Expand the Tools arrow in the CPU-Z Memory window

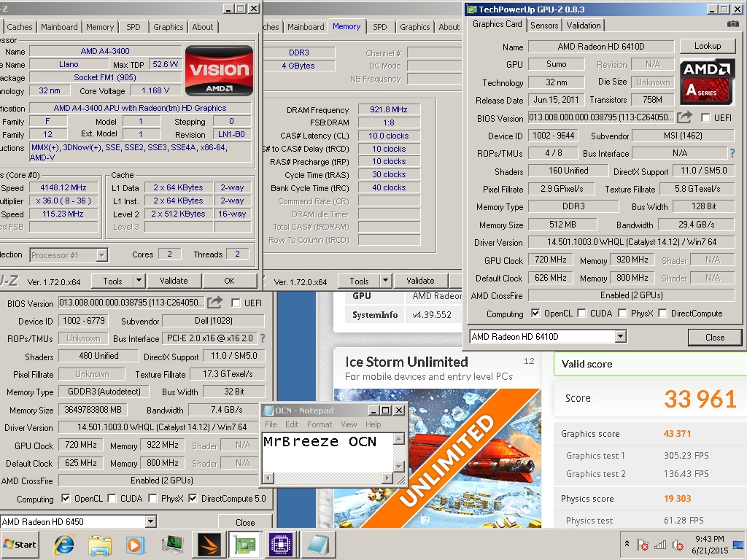pyautogui.click(x=386, y=281)
